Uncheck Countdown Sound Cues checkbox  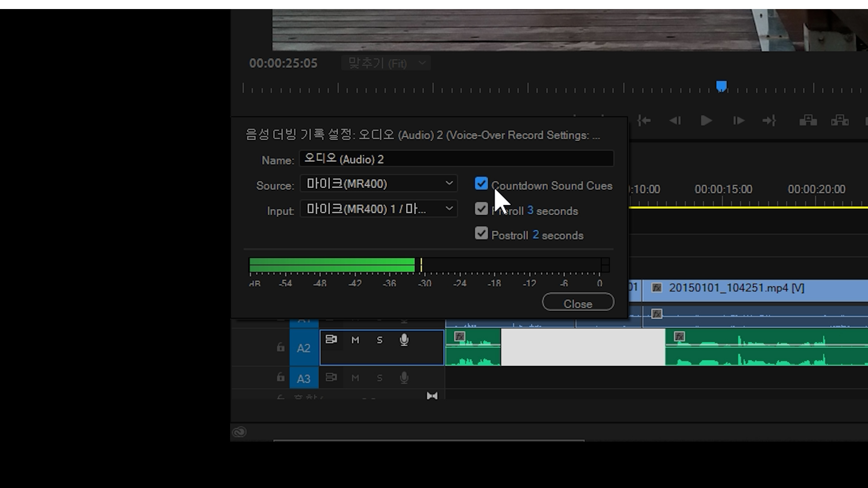481,184
